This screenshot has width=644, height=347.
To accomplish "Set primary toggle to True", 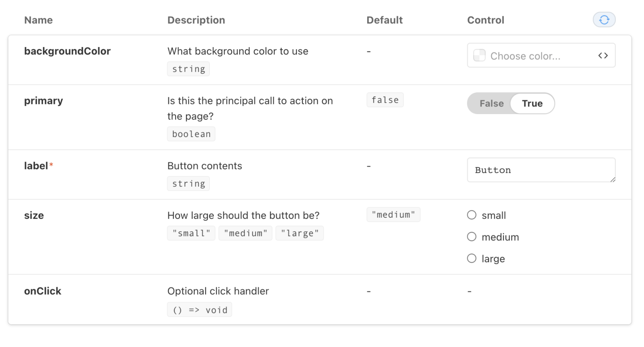I will coord(532,104).
